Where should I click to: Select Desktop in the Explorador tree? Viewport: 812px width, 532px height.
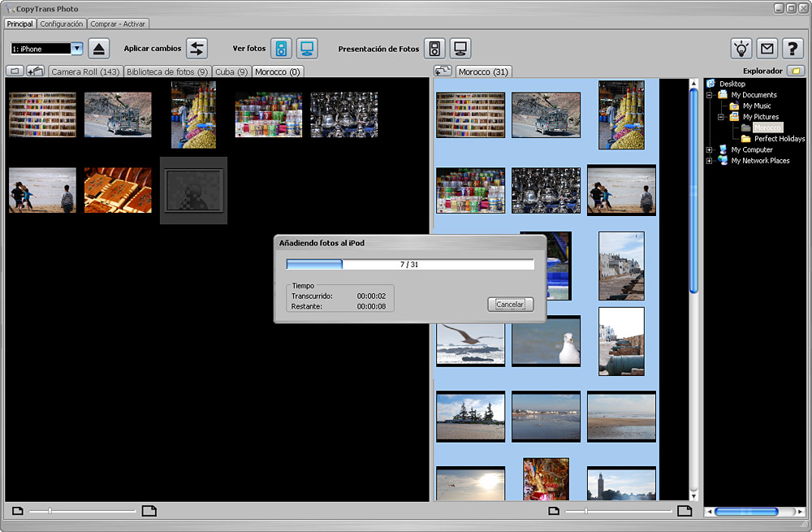click(732, 84)
